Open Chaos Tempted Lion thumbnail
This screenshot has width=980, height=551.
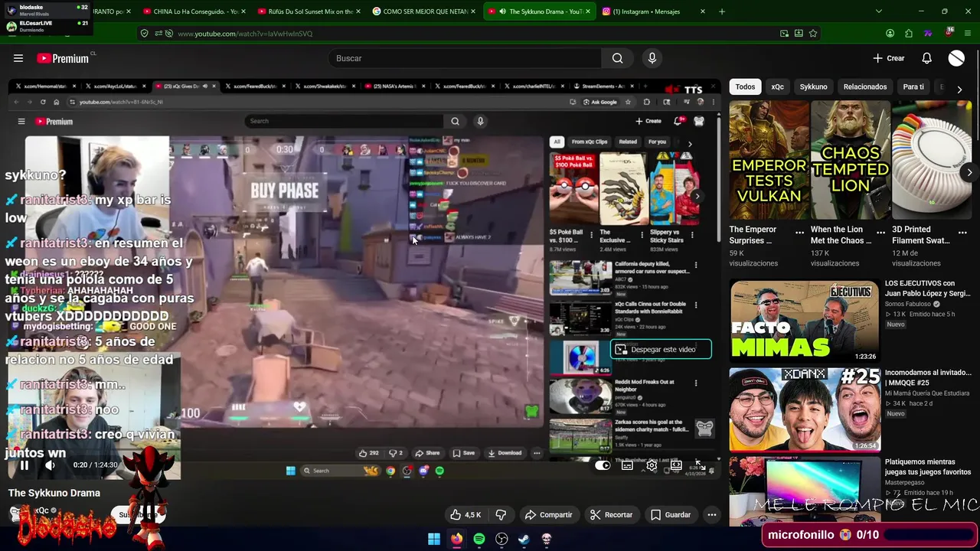[850, 160]
